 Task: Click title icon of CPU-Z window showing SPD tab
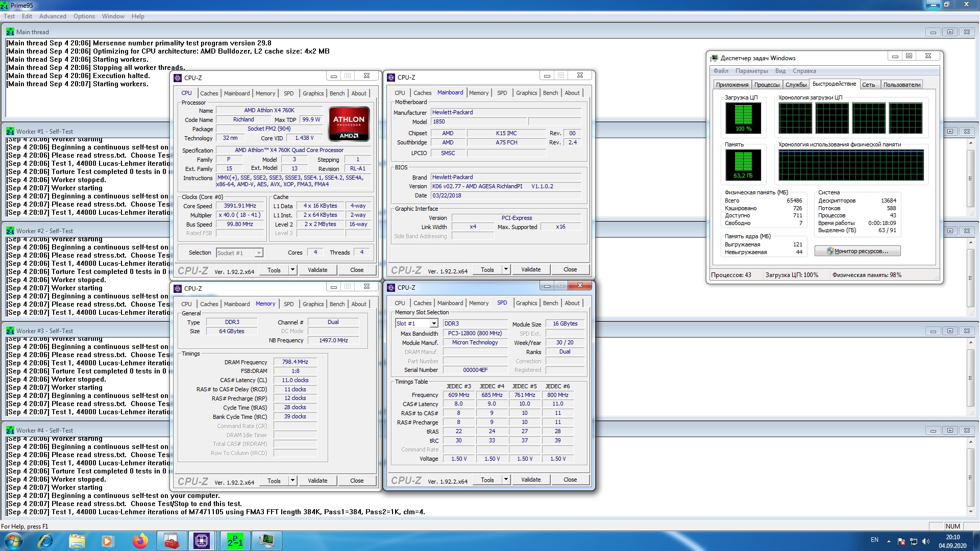tap(391, 287)
